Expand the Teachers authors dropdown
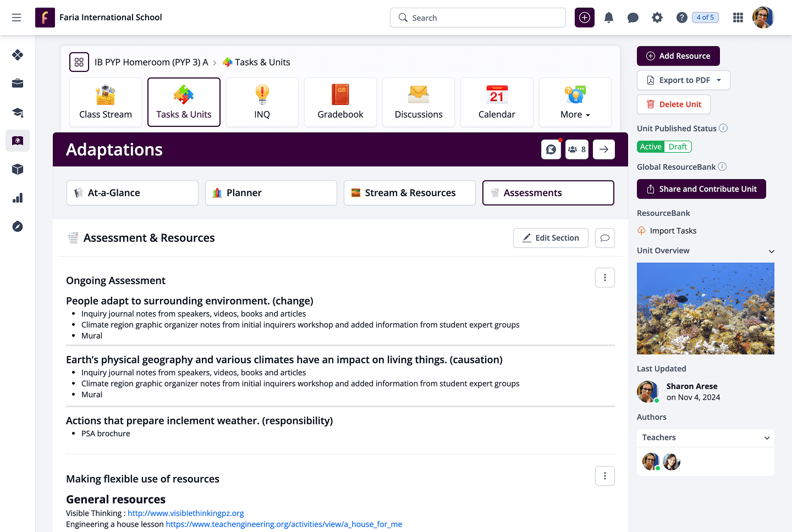The width and height of the screenshot is (792, 532). tap(767, 438)
